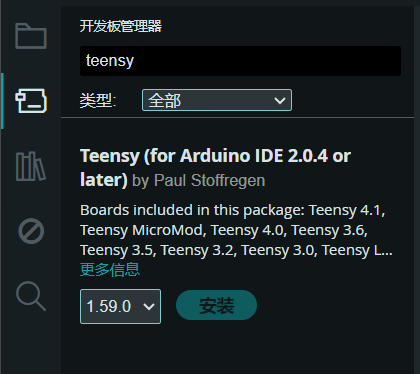
Task: Select the Teensy package title heading
Action: click(x=215, y=168)
